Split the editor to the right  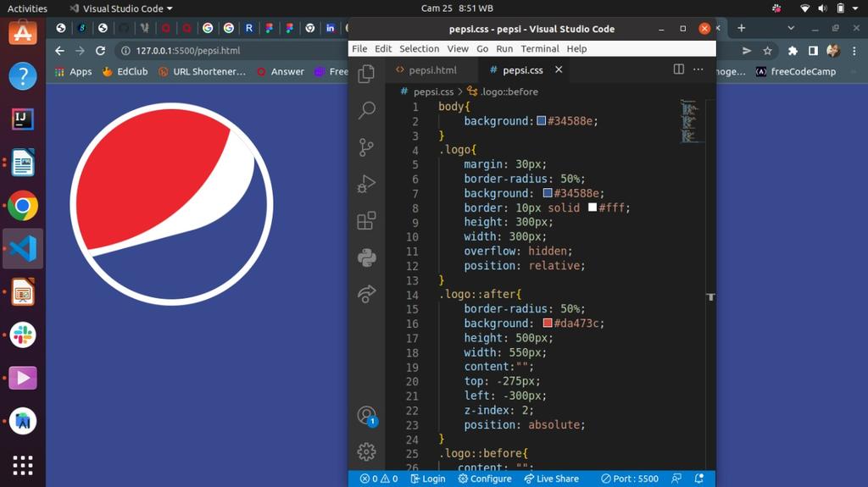(679, 69)
